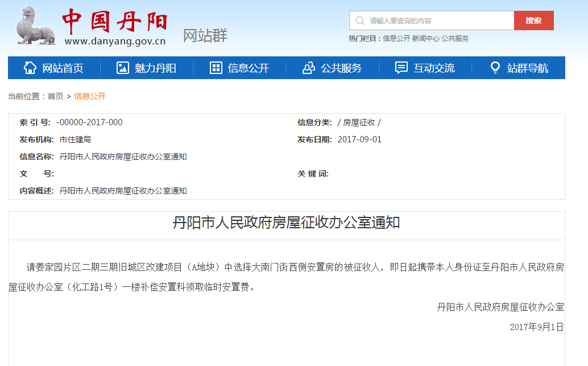The width and height of the screenshot is (588, 366).
Task: Open 新闻中心 link in hot topics row
Action: click(425, 39)
